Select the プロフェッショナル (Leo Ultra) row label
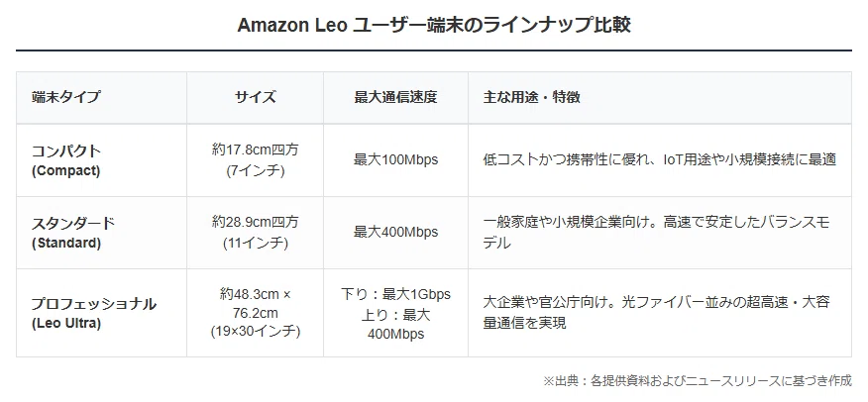The height and width of the screenshot is (402, 868). (x=94, y=314)
